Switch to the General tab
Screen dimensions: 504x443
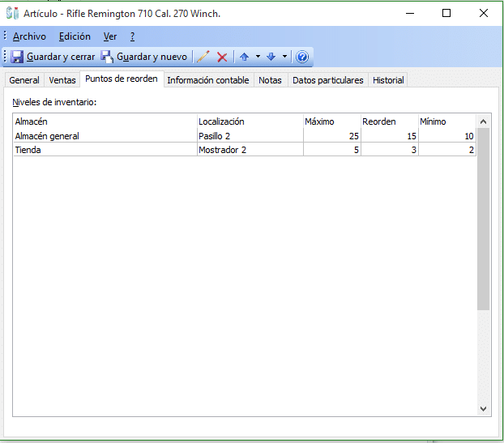pyautogui.click(x=24, y=80)
